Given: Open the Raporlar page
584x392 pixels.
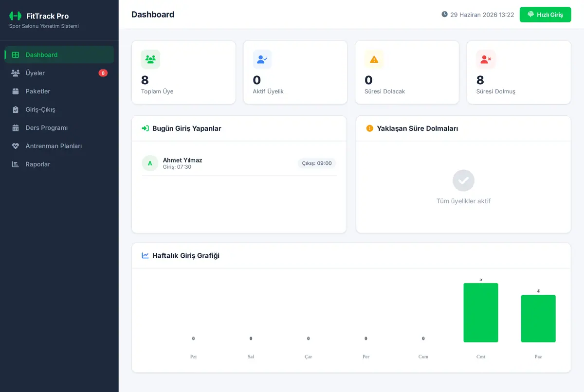Looking at the screenshot, I should [59, 164].
